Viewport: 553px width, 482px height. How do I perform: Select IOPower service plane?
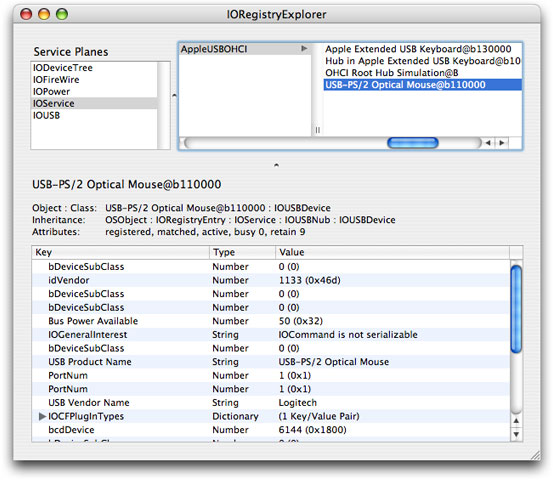click(94, 92)
